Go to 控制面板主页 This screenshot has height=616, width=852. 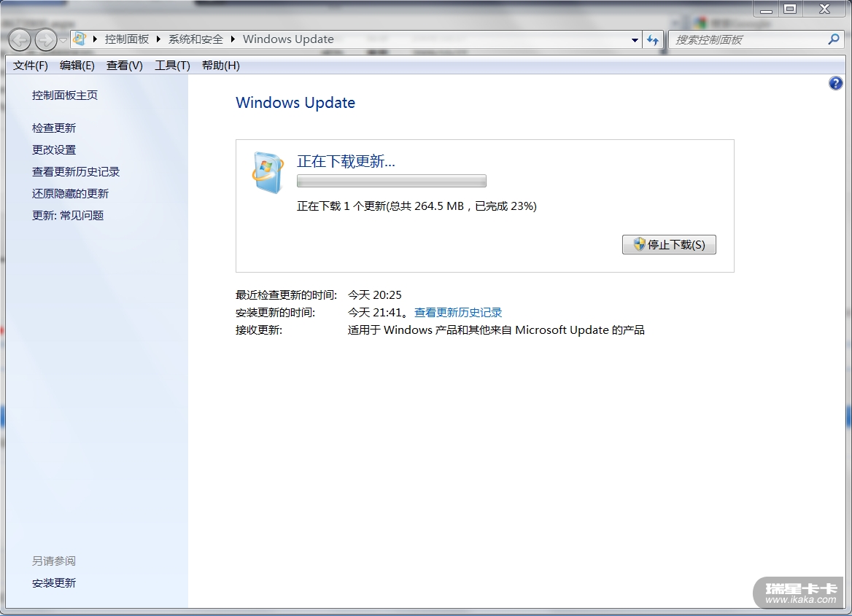[x=65, y=95]
